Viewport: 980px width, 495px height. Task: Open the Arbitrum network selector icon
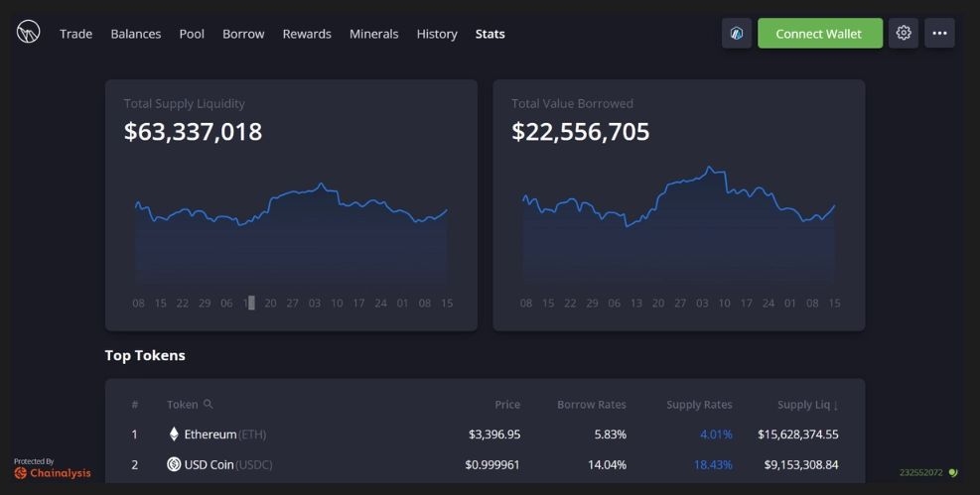coord(737,33)
